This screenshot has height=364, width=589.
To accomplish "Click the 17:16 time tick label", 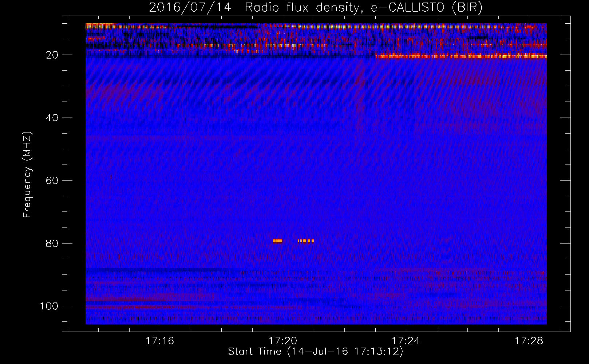I will (x=160, y=341).
